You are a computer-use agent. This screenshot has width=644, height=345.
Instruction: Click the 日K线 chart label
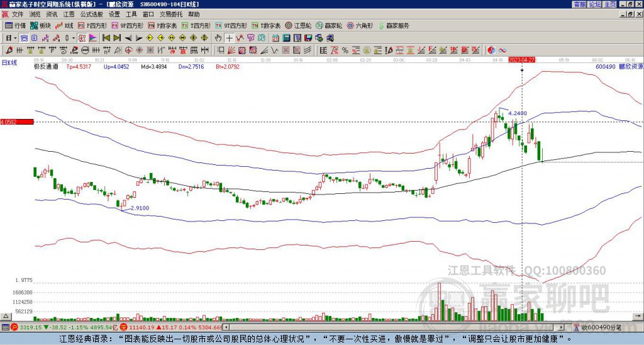tap(9, 63)
